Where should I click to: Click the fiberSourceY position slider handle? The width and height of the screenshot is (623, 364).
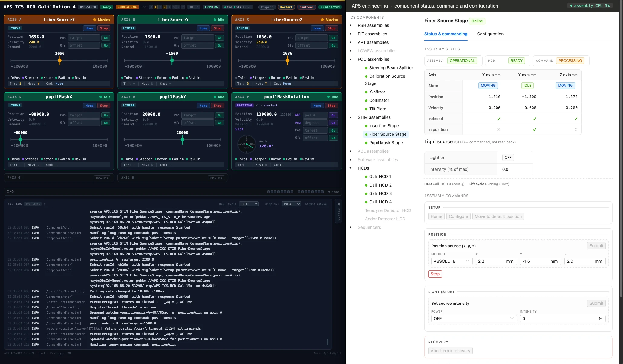tap(172, 60)
